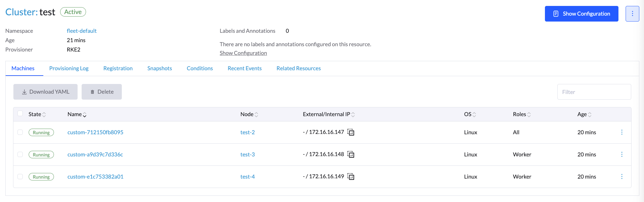Copy IP address 172.16.16.149 to clipboard
This screenshot has height=202, width=644.
pos(351,177)
